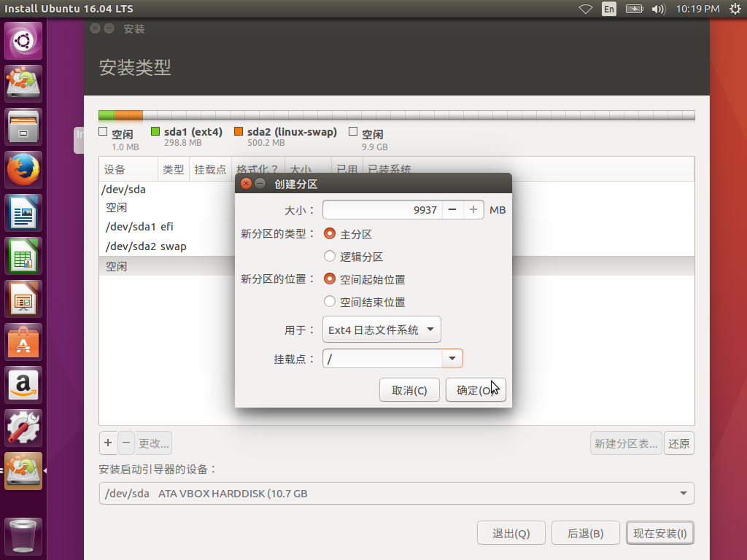Open the battery indicator menu
Screen dimensions: 747x560
634,9
